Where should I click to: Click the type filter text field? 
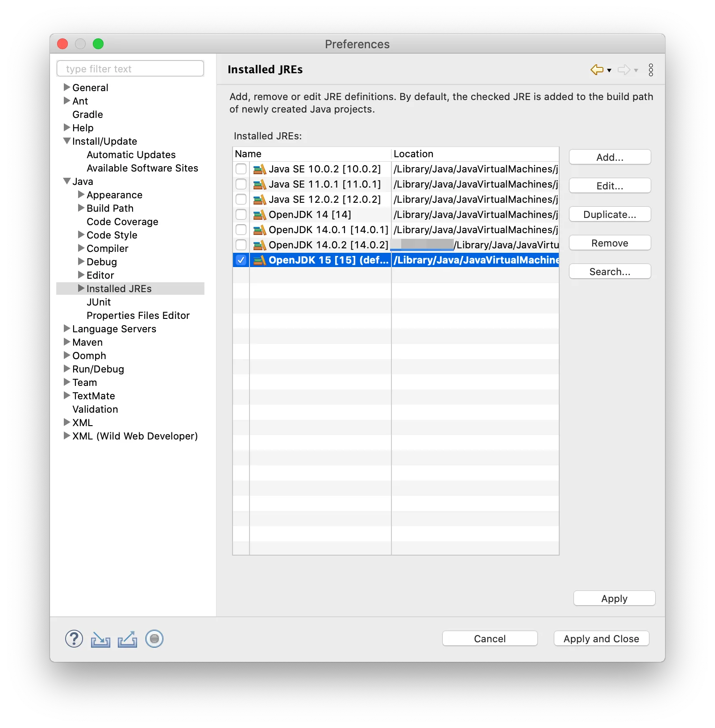[x=130, y=69]
